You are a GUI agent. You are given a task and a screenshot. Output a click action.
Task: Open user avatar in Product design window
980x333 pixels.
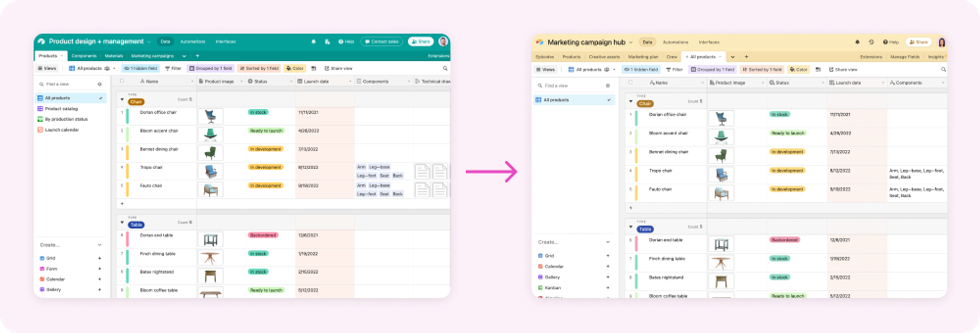pos(443,42)
